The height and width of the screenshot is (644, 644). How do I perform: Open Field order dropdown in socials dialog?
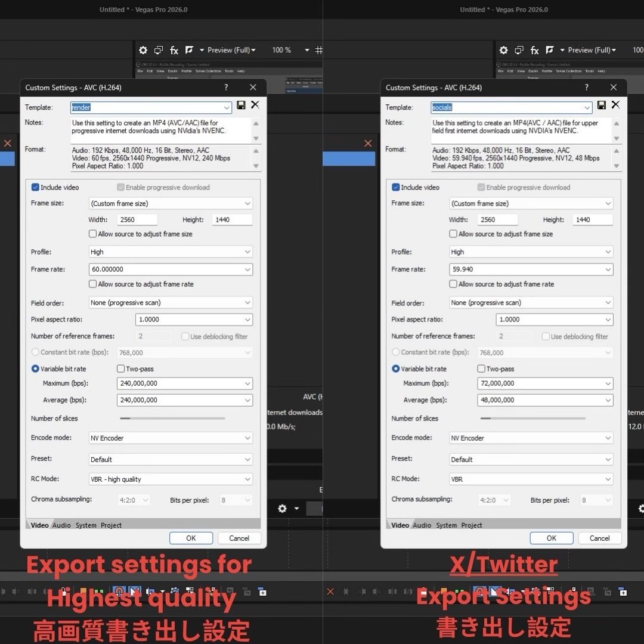[x=531, y=303]
